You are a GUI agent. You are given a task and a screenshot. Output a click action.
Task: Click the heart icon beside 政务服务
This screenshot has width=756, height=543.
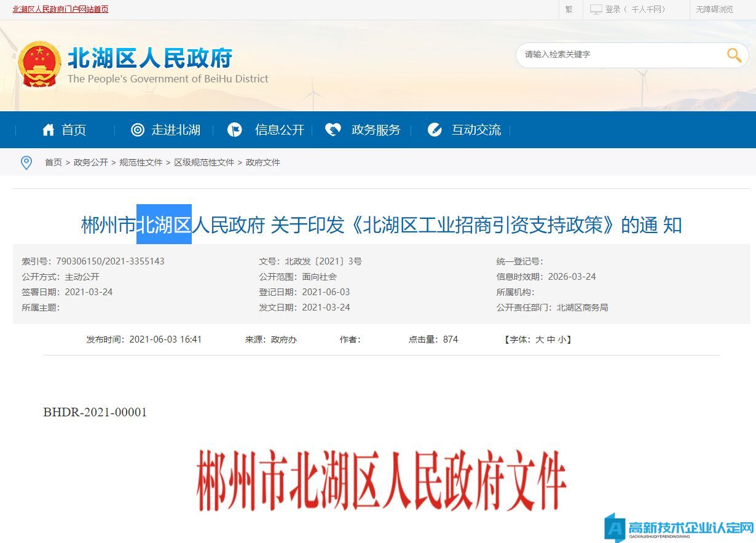pyautogui.click(x=333, y=130)
